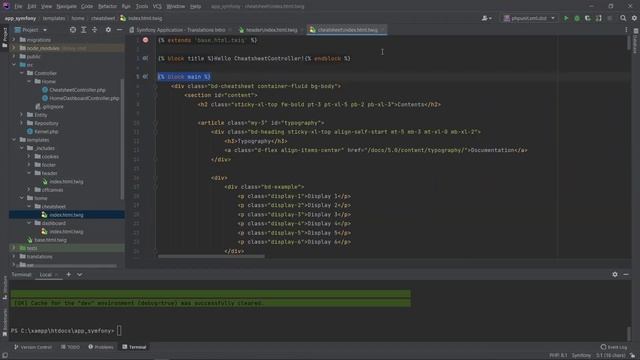Collapse the templates folder
The height and width of the screenshot is (360, 640).
[x=14, y=140]
